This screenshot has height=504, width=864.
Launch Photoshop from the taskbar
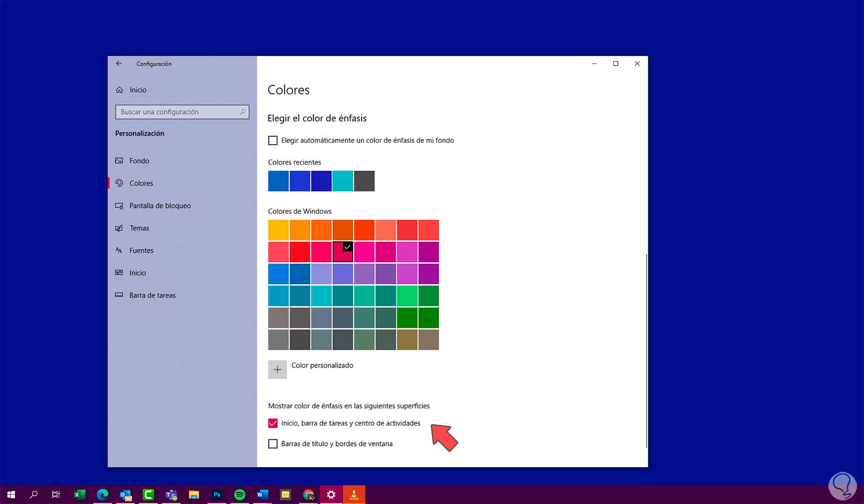[217, 495]
